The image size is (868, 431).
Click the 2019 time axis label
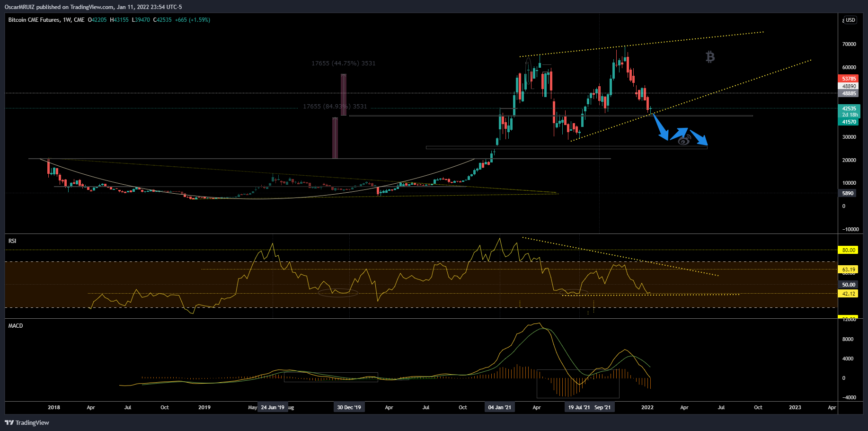click(x=204, y=407)
